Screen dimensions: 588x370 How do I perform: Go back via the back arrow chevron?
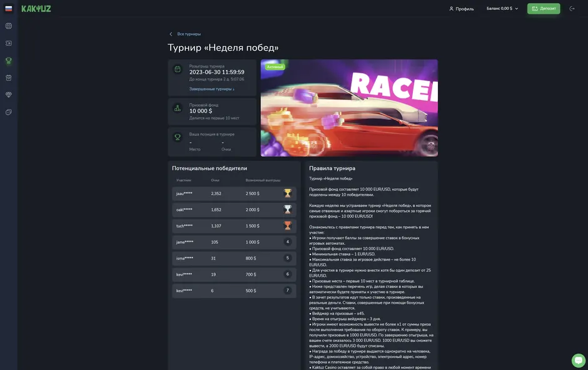coord(171,34)
